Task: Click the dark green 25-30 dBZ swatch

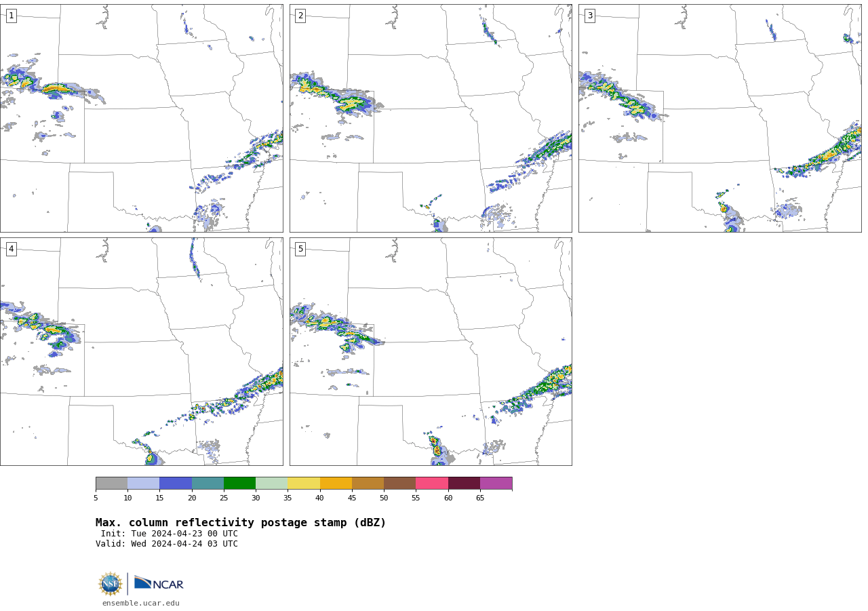Action: click(x=240, y=484)
